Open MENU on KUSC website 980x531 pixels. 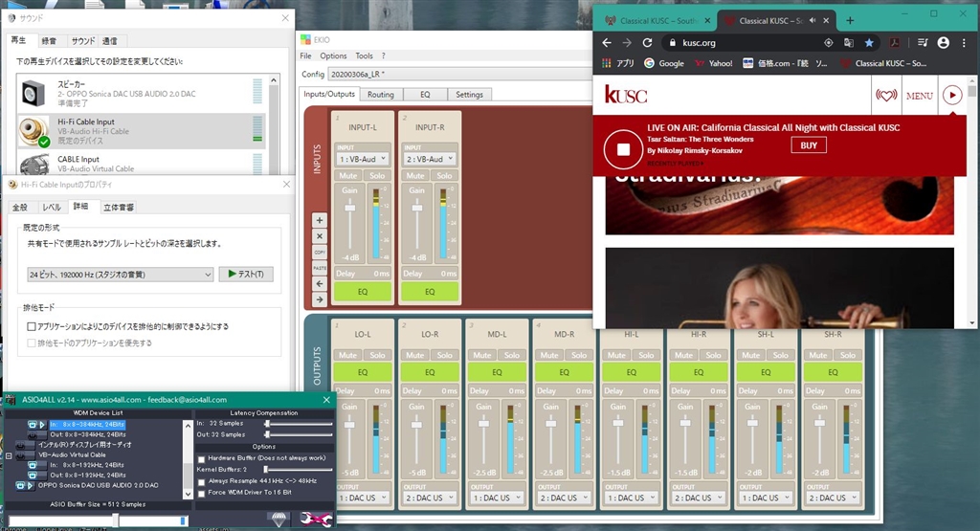[919, 96]
